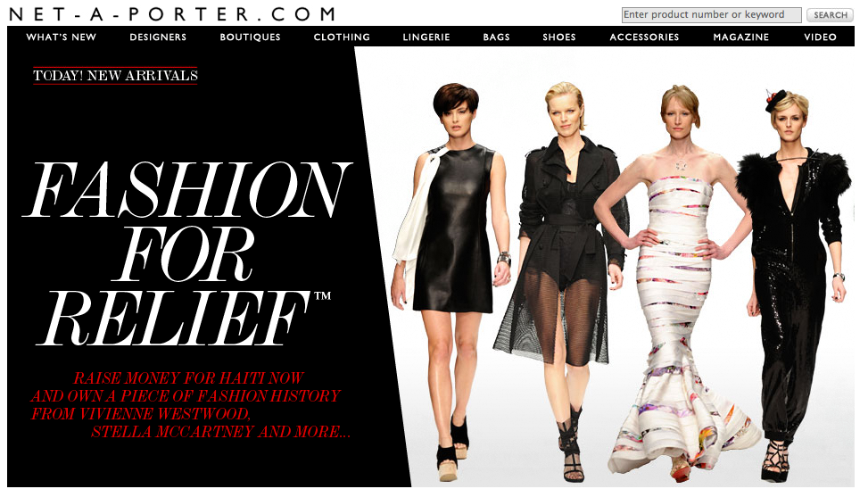Open Today! New Arrivals banner link
The width and height of the screenshot is (868, 489).
tap(115, 75)
